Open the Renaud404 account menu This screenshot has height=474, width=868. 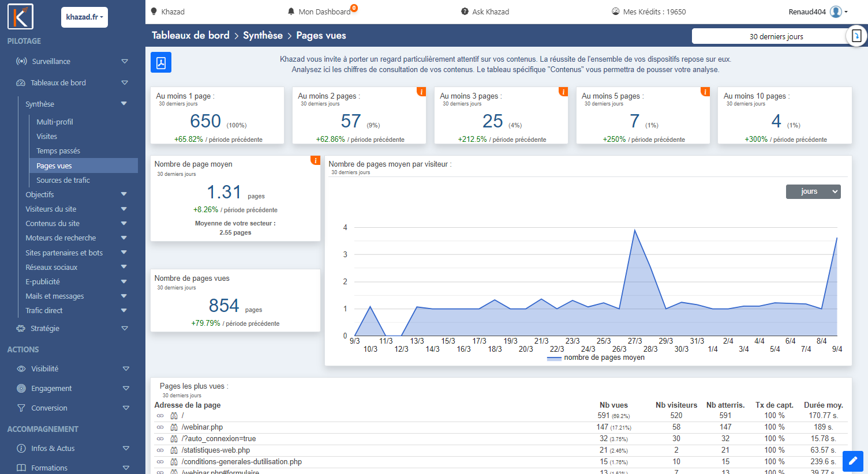point(818,12)
